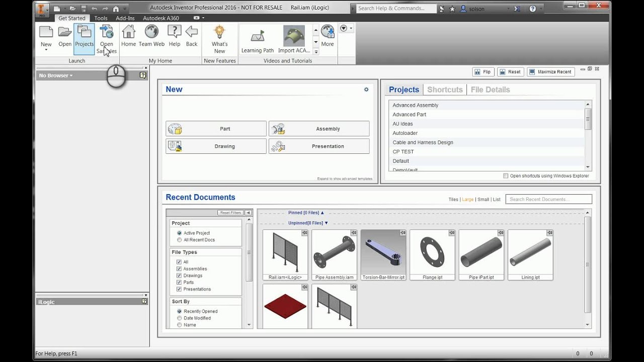Click the Back arrow in My Home panel

[192, 32]
